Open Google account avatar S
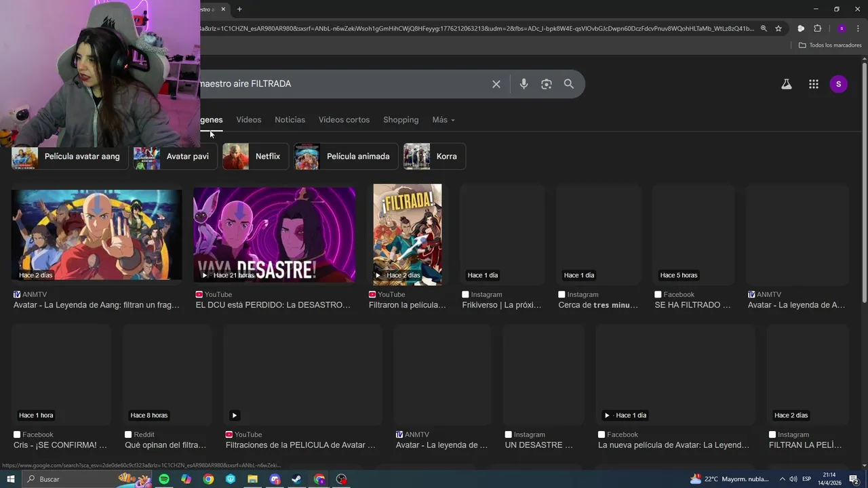The width and height of the screenshot is (868, 488). coord(839,84)
